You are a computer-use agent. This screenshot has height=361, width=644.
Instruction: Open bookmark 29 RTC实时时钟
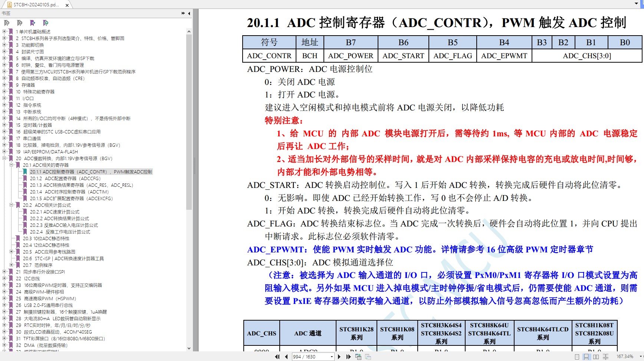53,325
